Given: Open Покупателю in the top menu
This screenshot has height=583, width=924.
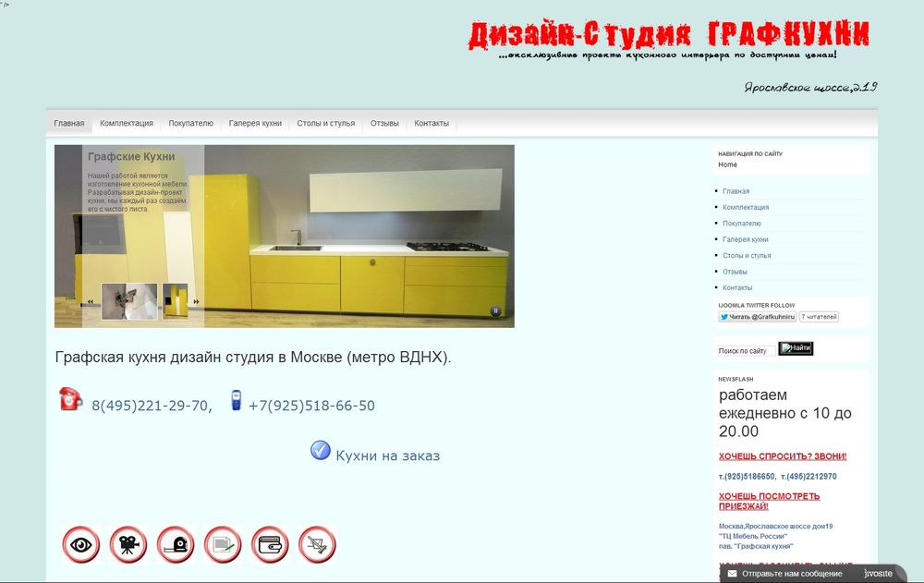Looking at the screenshot, I should 191,123.
